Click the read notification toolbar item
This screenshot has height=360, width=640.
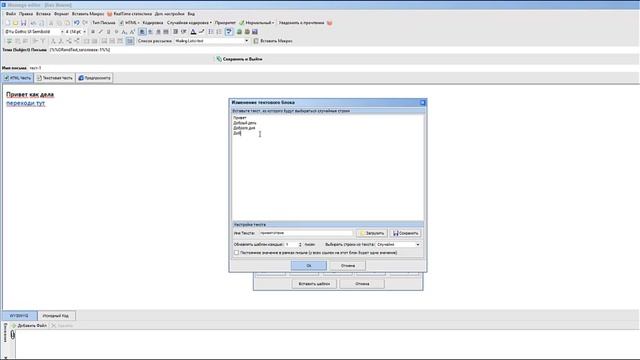coord(301,23)
